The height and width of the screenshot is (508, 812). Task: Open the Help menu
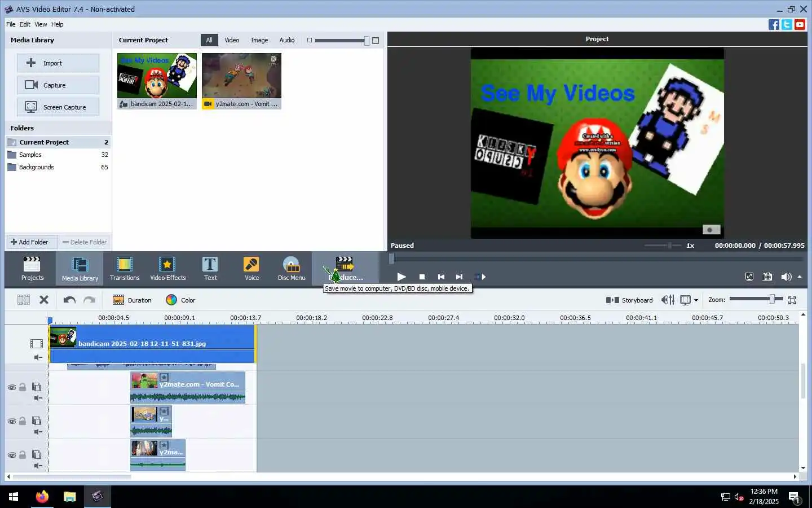(x=57, y=24)
